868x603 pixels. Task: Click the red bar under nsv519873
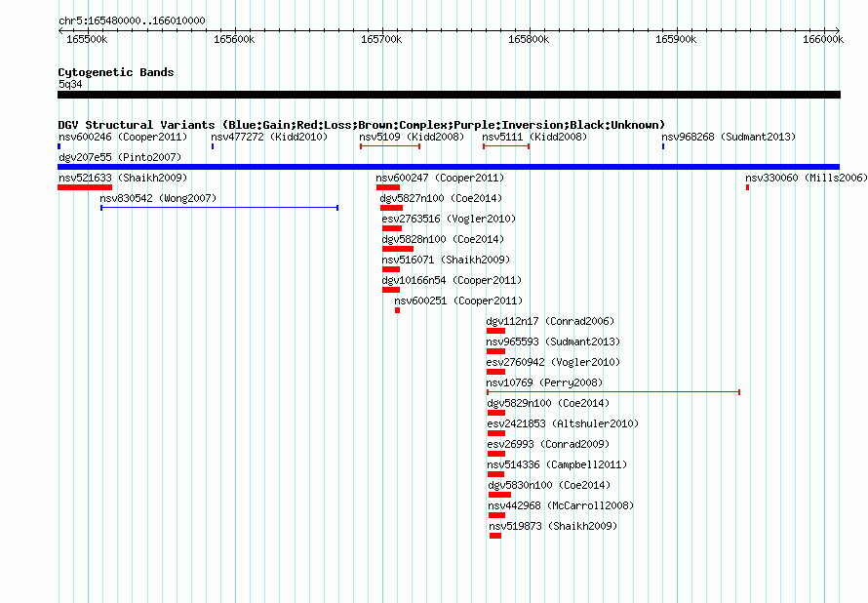pyautogui.click(x=495, y=536)
